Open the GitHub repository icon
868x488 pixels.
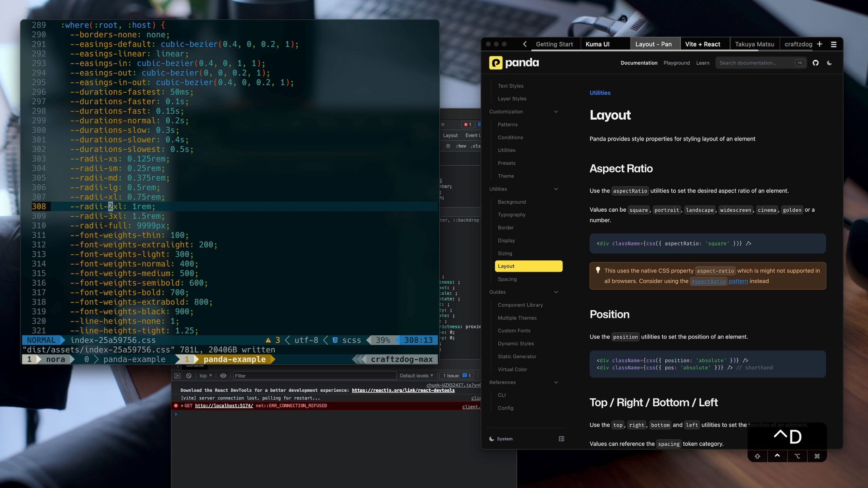pos(815,63)
